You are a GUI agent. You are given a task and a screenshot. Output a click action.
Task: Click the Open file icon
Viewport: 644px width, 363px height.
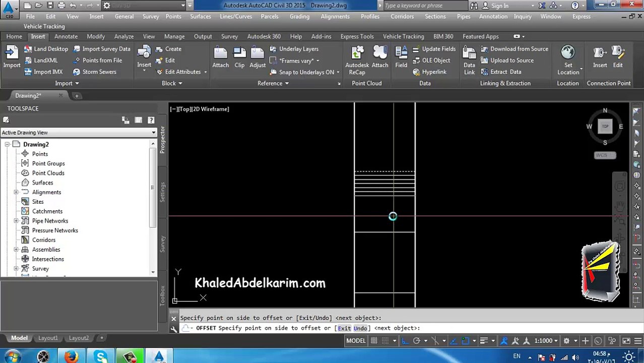pos(39,6)
